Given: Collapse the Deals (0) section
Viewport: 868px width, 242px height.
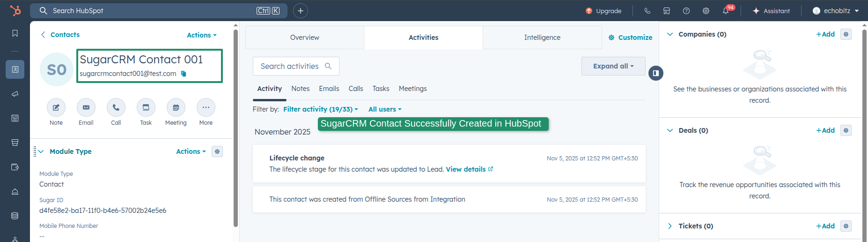Looking at the screenshot, I should point(670,130).
